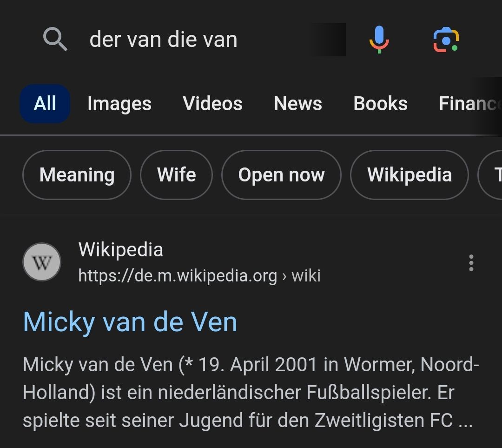Apply the Meaning filter chip
The width and height of the screenshot is (502, 448).
coord(77,175)
